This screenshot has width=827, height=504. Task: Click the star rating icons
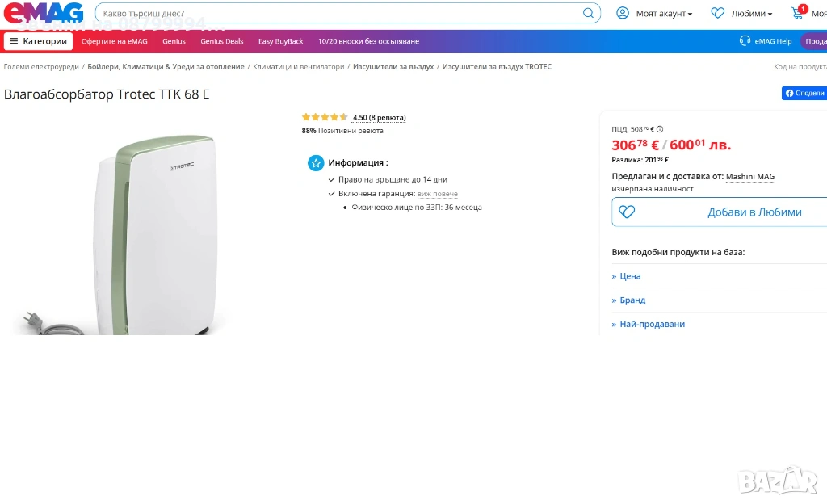click(x=325, y=117)
